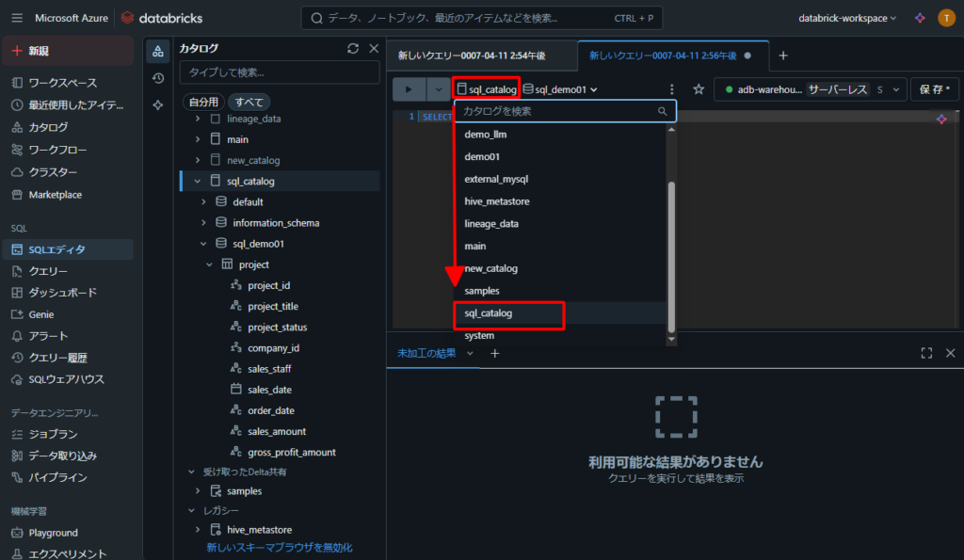Open Playground in sidebar

(x=68, y=533)
